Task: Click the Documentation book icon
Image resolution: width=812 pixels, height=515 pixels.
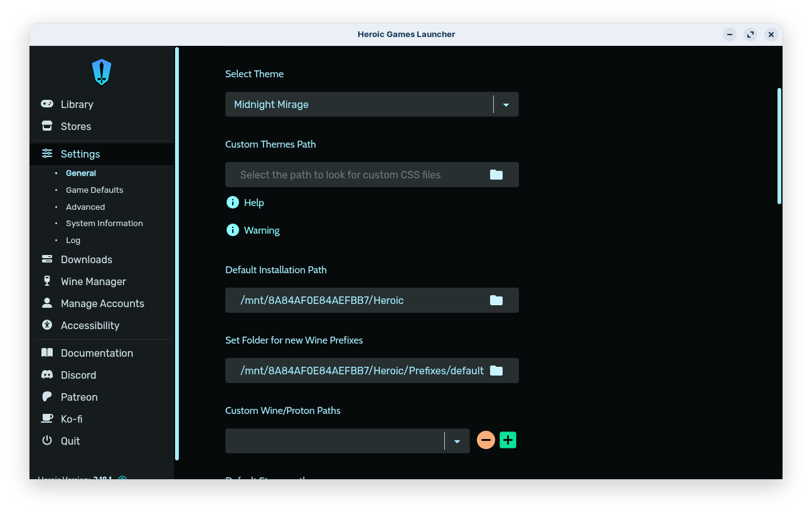Action: (x=47, y=353)
